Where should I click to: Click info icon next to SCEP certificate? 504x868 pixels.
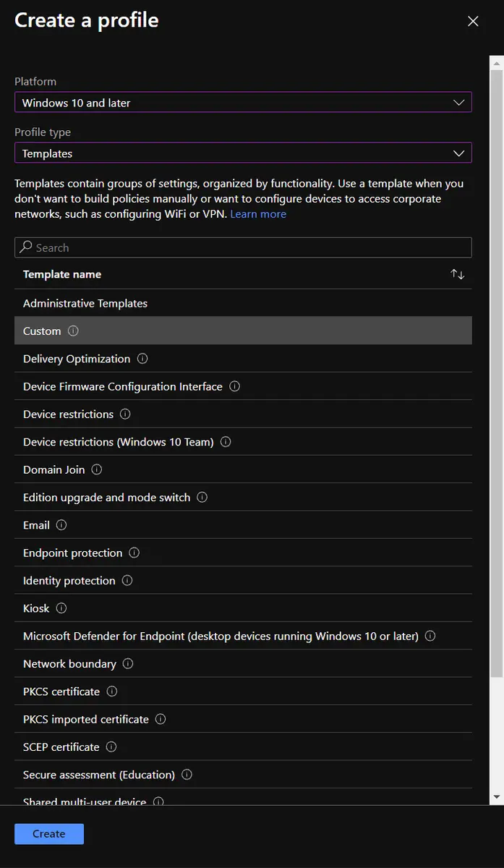[111, 746]
